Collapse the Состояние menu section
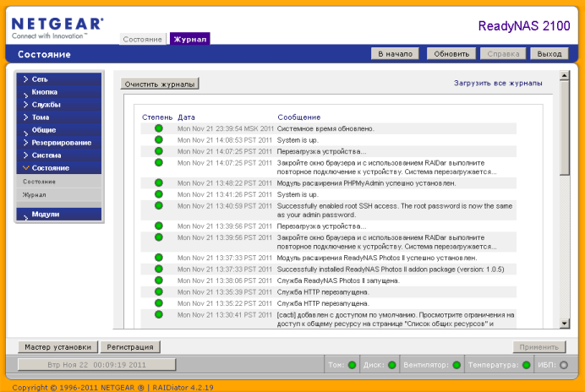The height and width of the screenshot is (392, 585). click(x=59, y=168)
